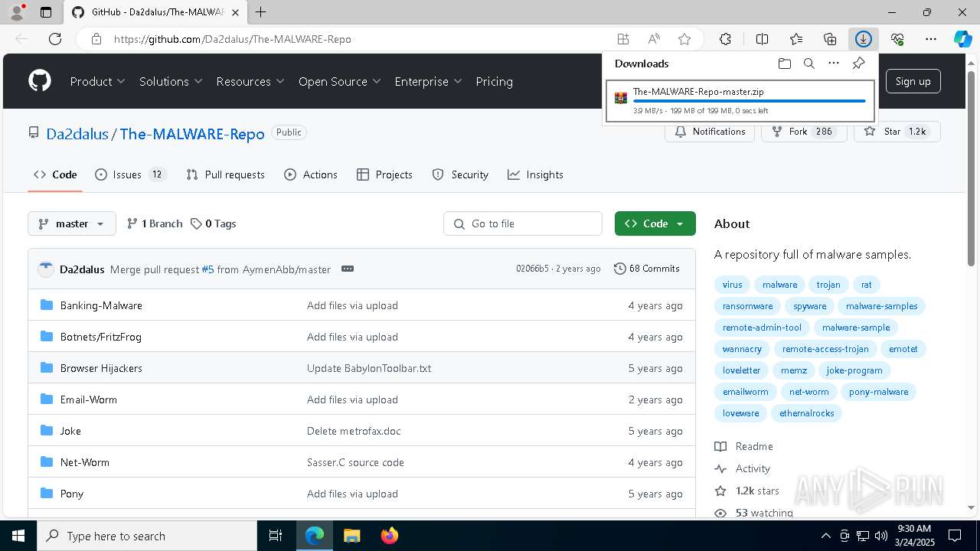
Task: Open the Pricing page link
Action: coord(494,81)
